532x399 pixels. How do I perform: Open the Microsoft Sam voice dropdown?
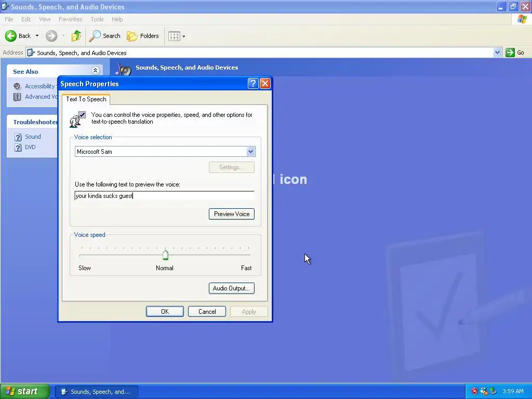[x=250, y=152]
